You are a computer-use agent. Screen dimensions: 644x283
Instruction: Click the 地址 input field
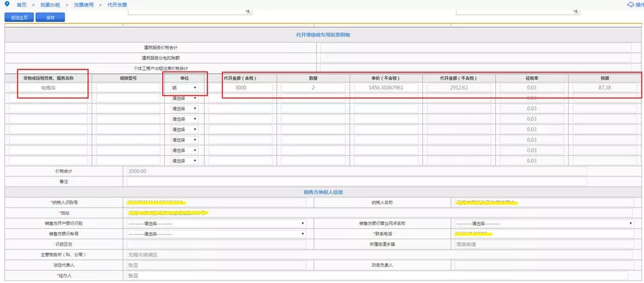tap(379, 213)
